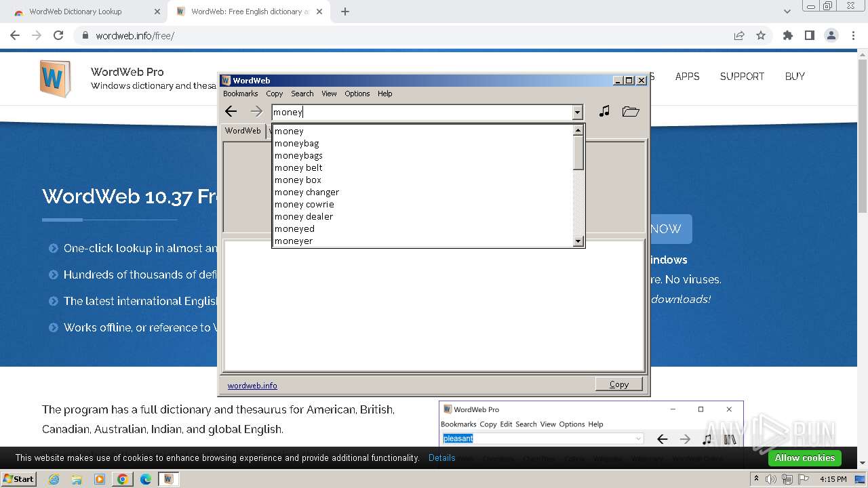Image resolution: width=868 pixels, height=488 pixels.
Task: Click the word input field containing money
Action: point(422,113)
